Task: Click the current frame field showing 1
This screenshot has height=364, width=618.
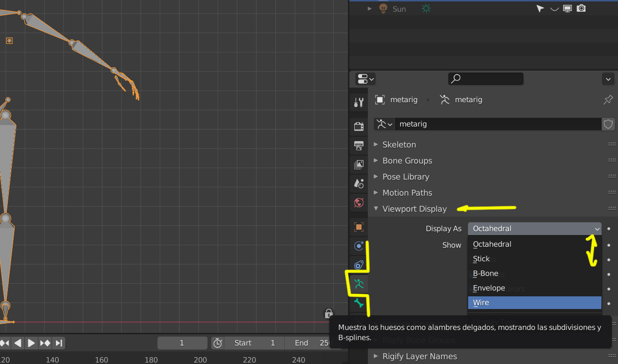Action: click(x=182, y=343)
